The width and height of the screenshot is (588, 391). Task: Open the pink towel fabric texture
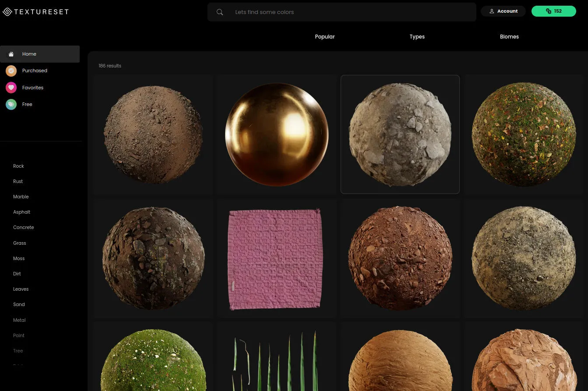tap(276, 258)
